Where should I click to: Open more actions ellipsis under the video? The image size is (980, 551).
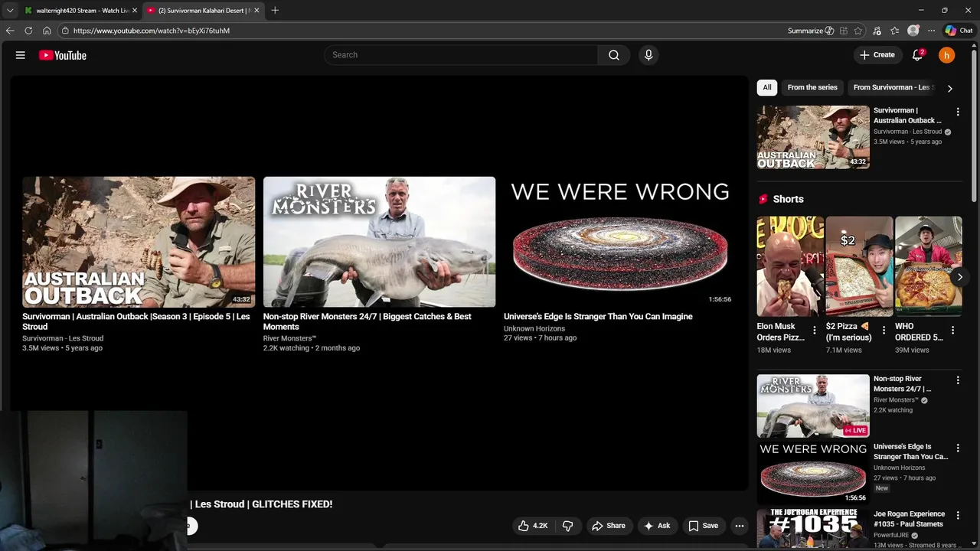[x=739, y=526]
